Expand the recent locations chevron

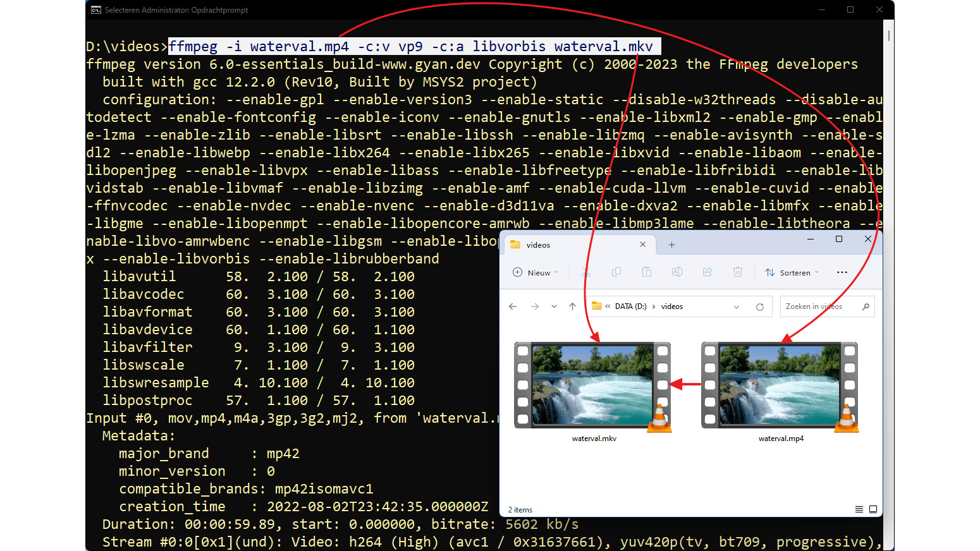pos(554,306)
